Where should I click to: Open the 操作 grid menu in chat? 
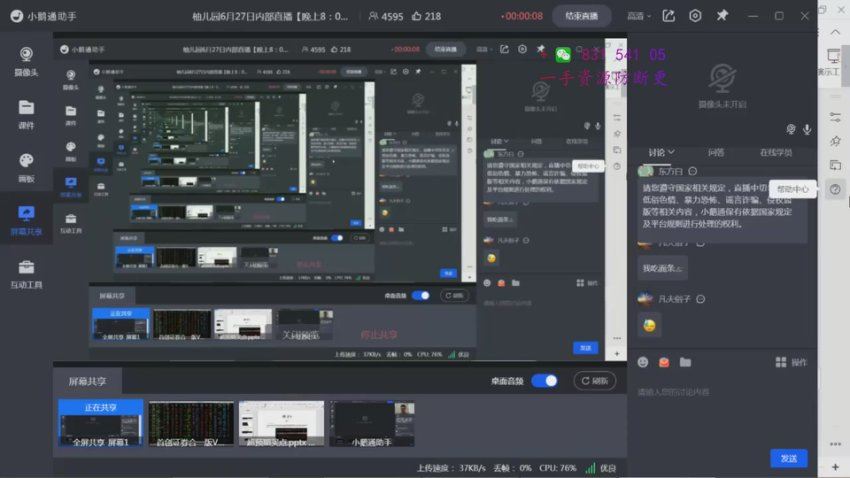(791, 362)
